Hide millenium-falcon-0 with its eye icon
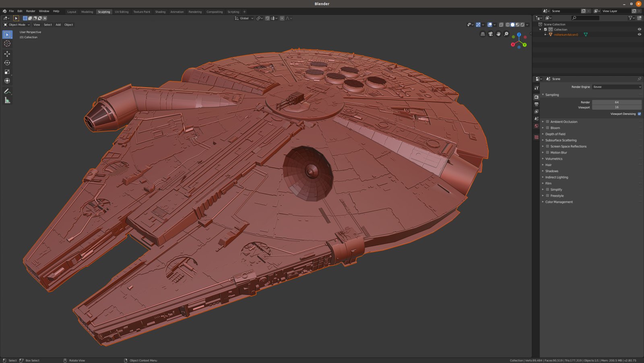This screenshot has width=644, height=363. tap(639, 35)
